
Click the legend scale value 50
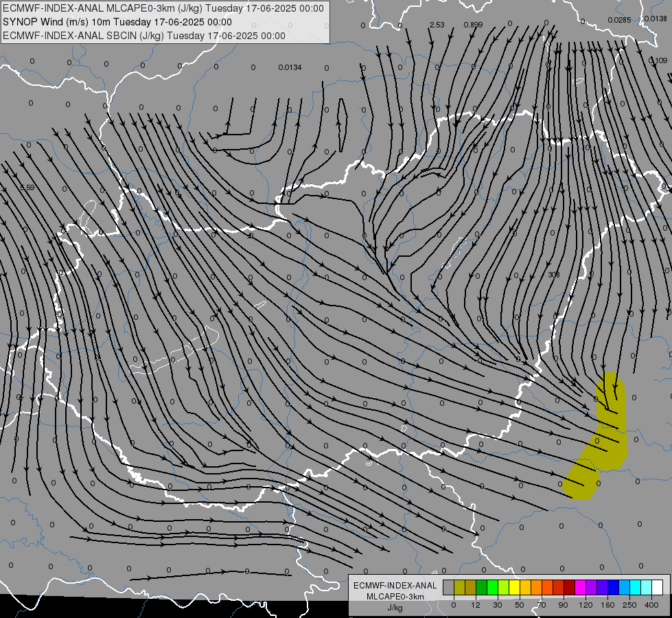coord(519,605)
